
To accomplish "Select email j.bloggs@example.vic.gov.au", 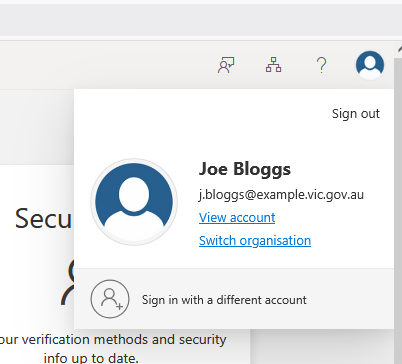I will 281,194.
